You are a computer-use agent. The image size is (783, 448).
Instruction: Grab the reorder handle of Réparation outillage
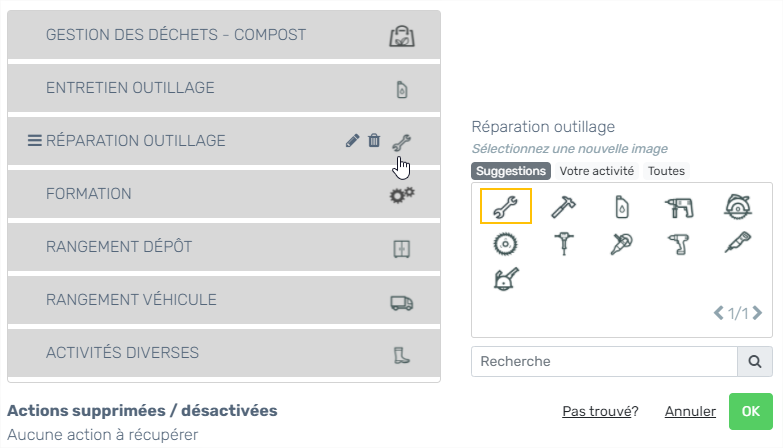tap(34, 141)
